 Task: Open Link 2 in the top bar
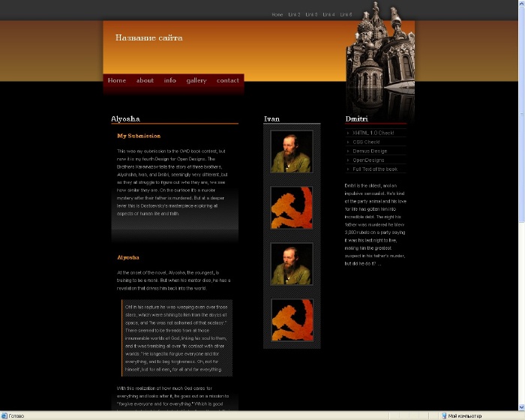[294, 15]
